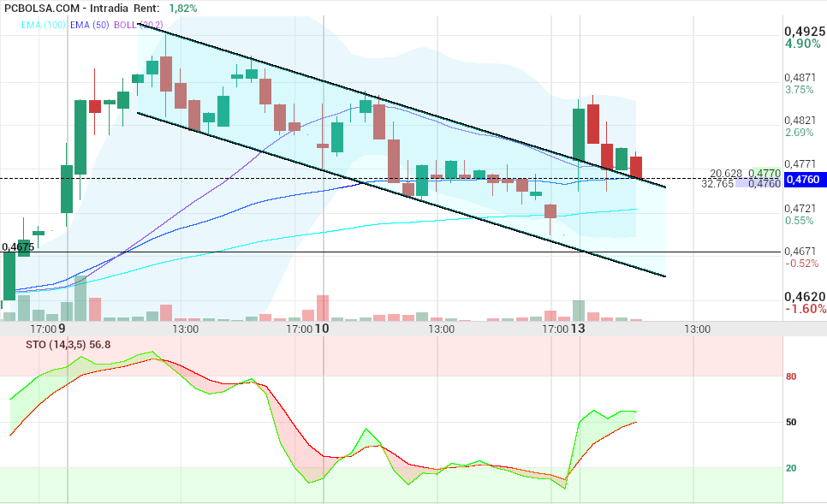Click the day 9 date marker

(62, 329)
